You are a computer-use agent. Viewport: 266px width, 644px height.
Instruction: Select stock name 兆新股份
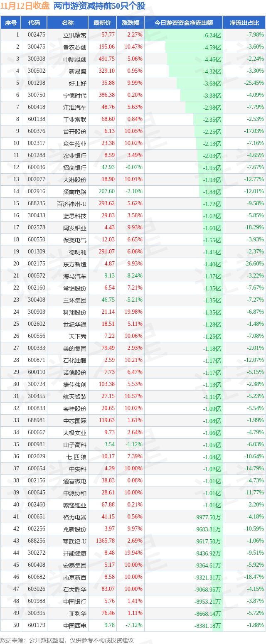[75, 529]
